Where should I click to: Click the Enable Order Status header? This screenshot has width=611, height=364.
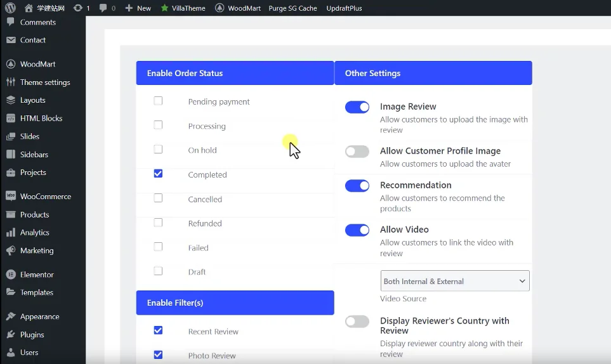[235, 73]
